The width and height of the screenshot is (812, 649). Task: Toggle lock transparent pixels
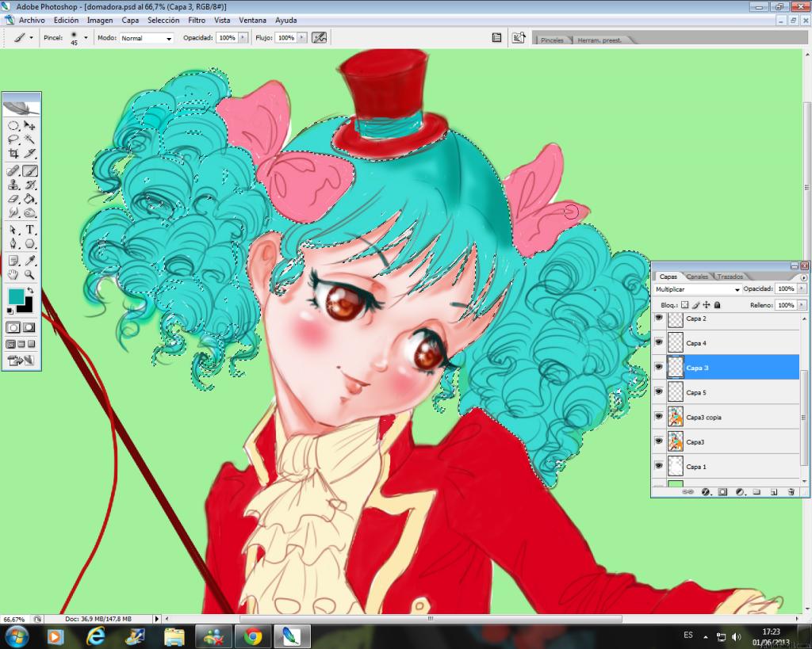684,305
